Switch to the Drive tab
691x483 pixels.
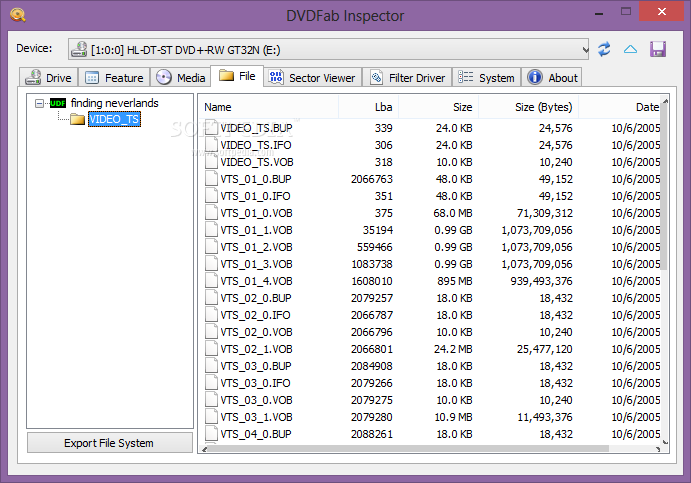tap(48, 78)
